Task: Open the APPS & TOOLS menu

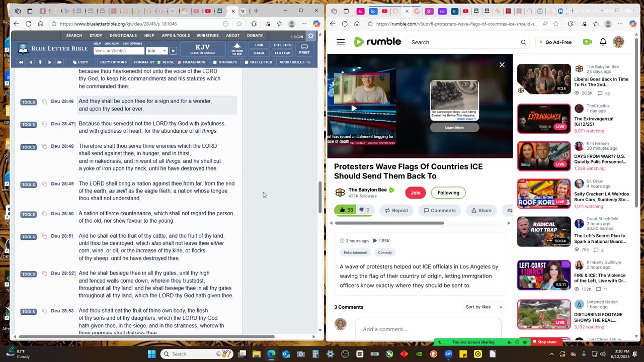Action: [176, 36]
